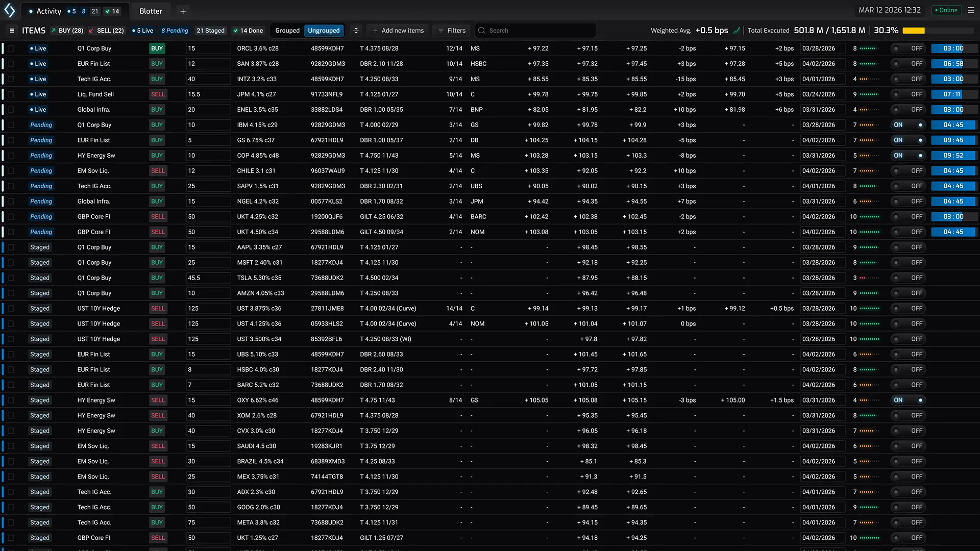This screenshot has height=551, width=980.
Task: Click cell 'T 4.250 08/33 (WI)'
Action: pyautogui.click(x=385, y=339)
